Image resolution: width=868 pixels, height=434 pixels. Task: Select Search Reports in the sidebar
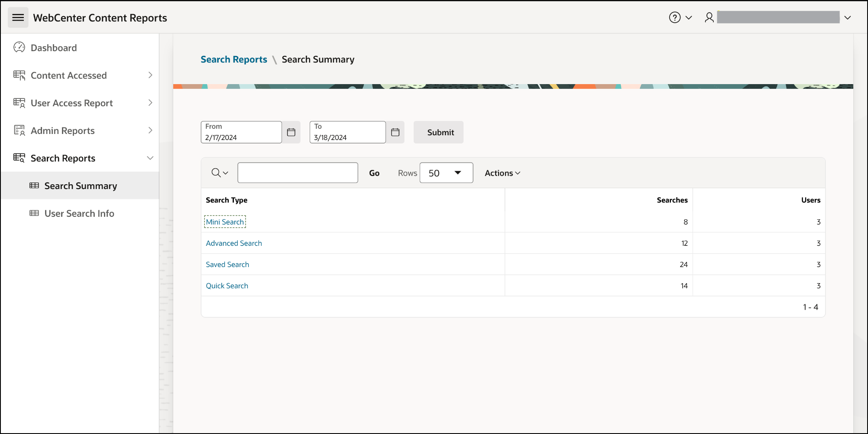click(x=63, y=158)
